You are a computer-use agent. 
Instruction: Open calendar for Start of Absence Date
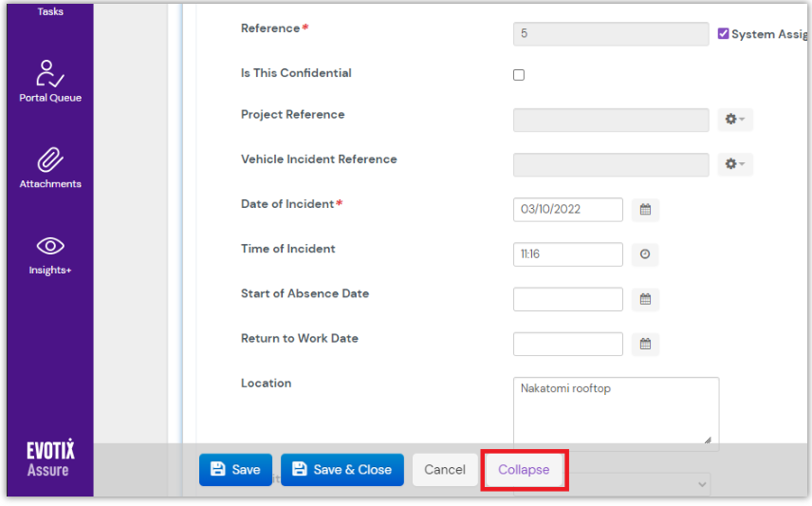tap(645, 299)
